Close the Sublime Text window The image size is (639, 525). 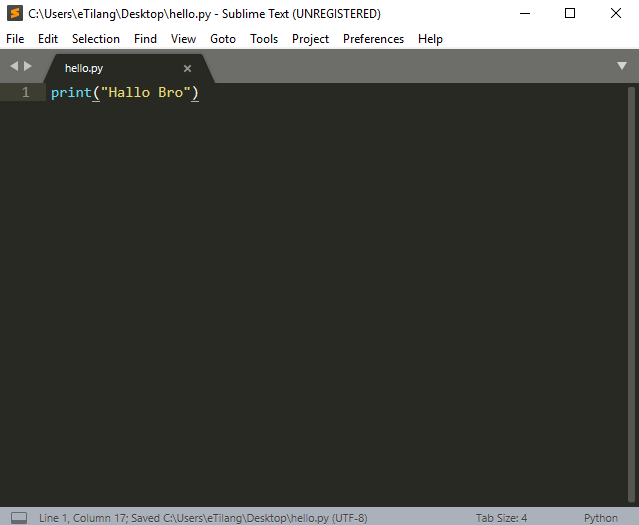pyautogui.click(x=616, y=13)
